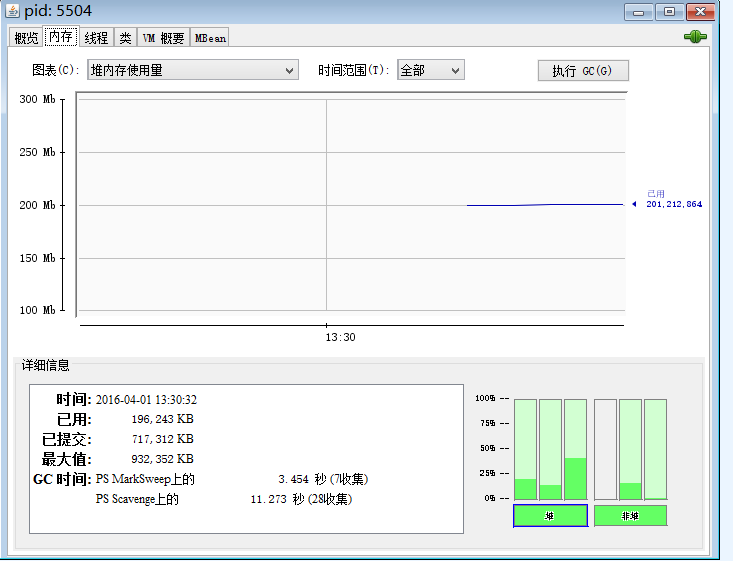Image resolution: width=733 pixels, height=561 pixels.
Task: Click the 196,243 KB used value
Action: 162,419
